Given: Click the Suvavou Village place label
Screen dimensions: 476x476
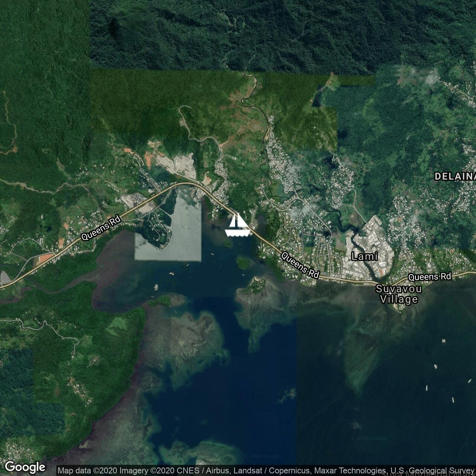Looking at the screenshot, I should pos(399,294).
